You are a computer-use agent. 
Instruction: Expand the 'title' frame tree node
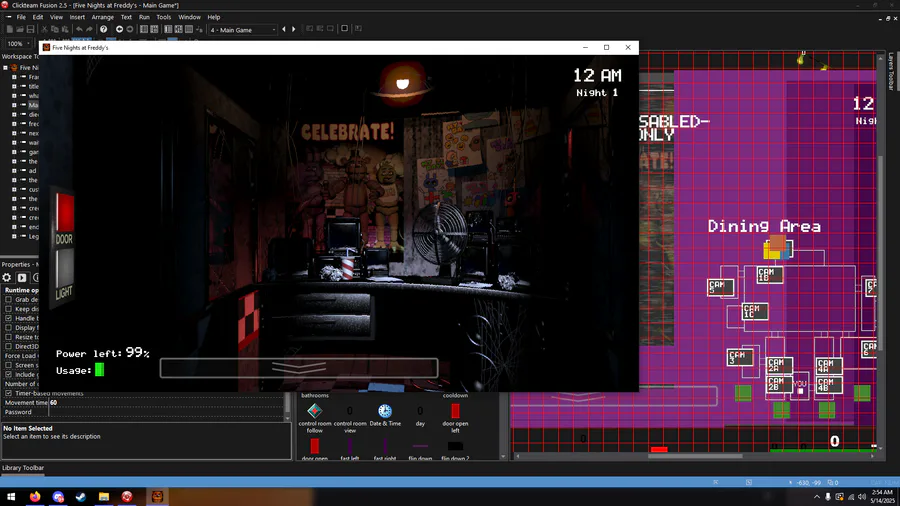click(x=14, y=86)
